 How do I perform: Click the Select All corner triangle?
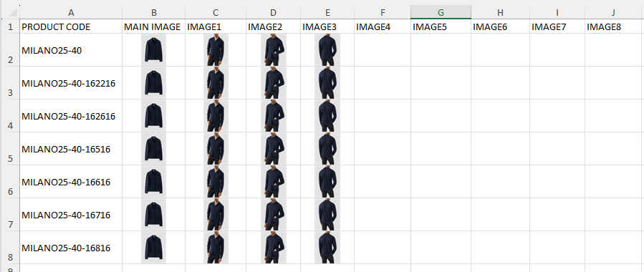click(12, 14)
